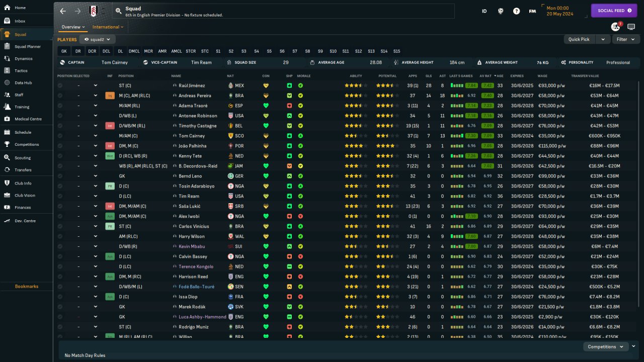
Task: Click the back arrow navigation icon
Action: pyautogui.click(x=63, y=11)
